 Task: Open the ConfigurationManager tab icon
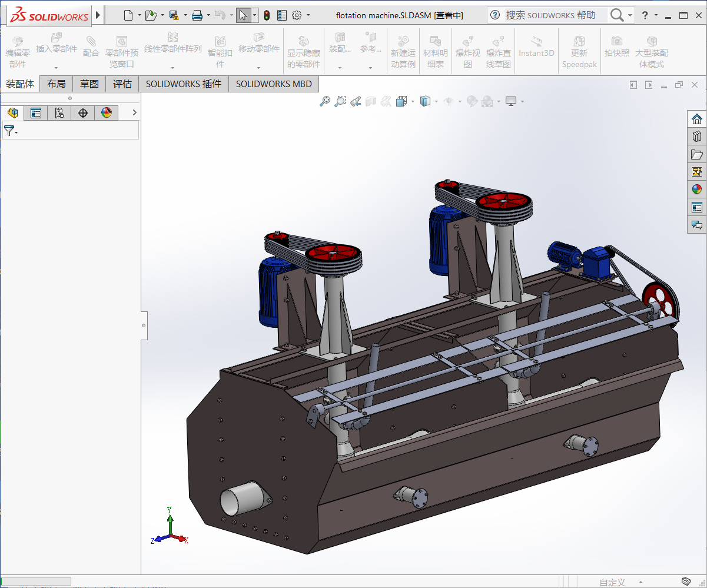pos(59,113)
